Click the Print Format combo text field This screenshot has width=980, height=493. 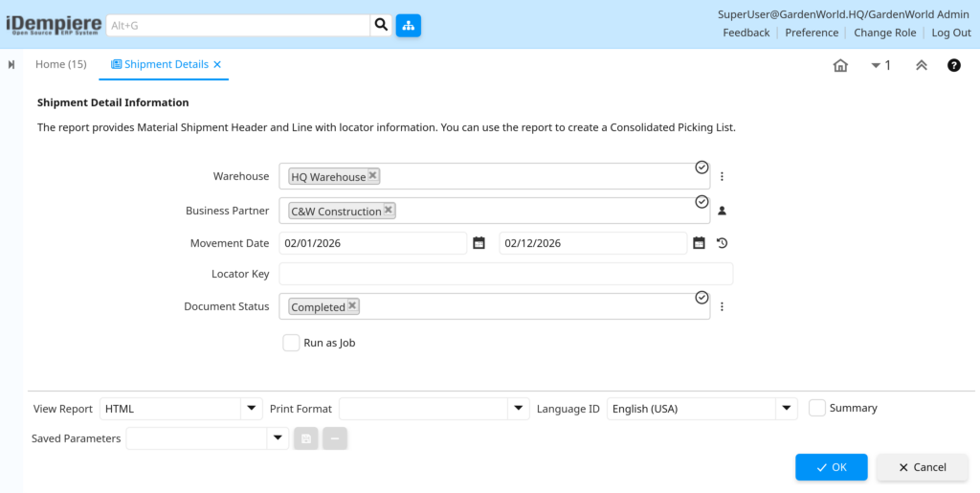point(423,409)
